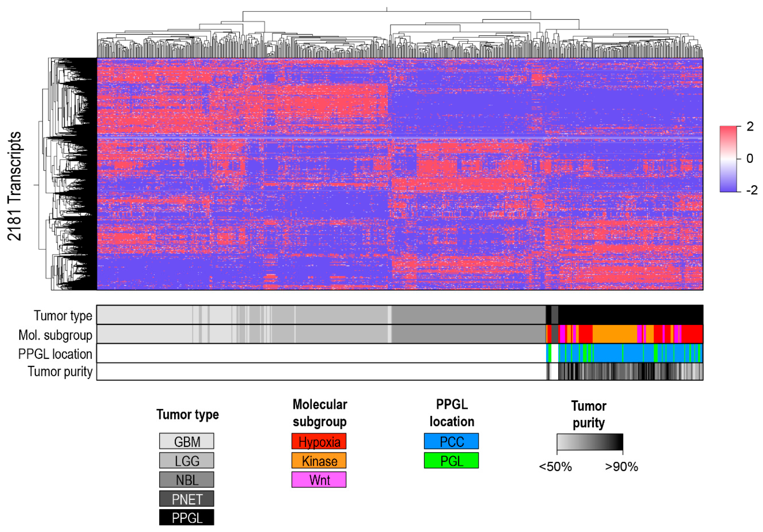The width and height of the screenshot is (763, 532).
Task: Click the 'Tumor purity' row label
Action: pyautogui.click(x=60, y=372)
